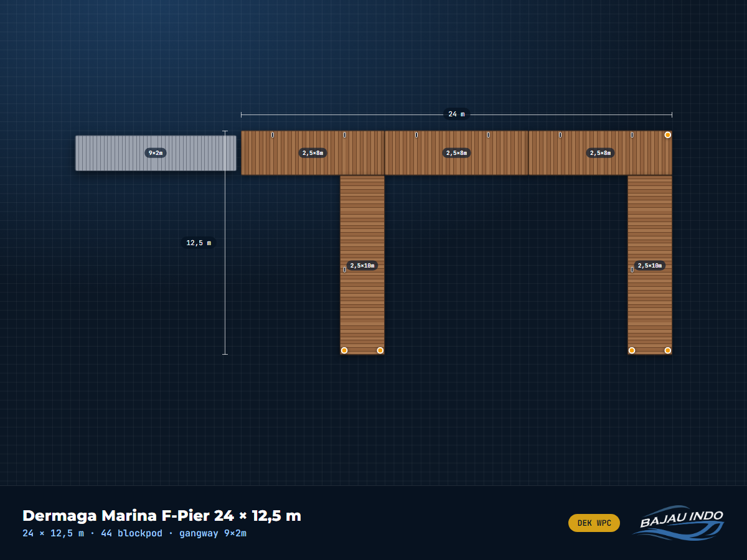Select the 2,5×8m label on the left deck section
This screenshot has height=560, width=747.
click(312, 153)
